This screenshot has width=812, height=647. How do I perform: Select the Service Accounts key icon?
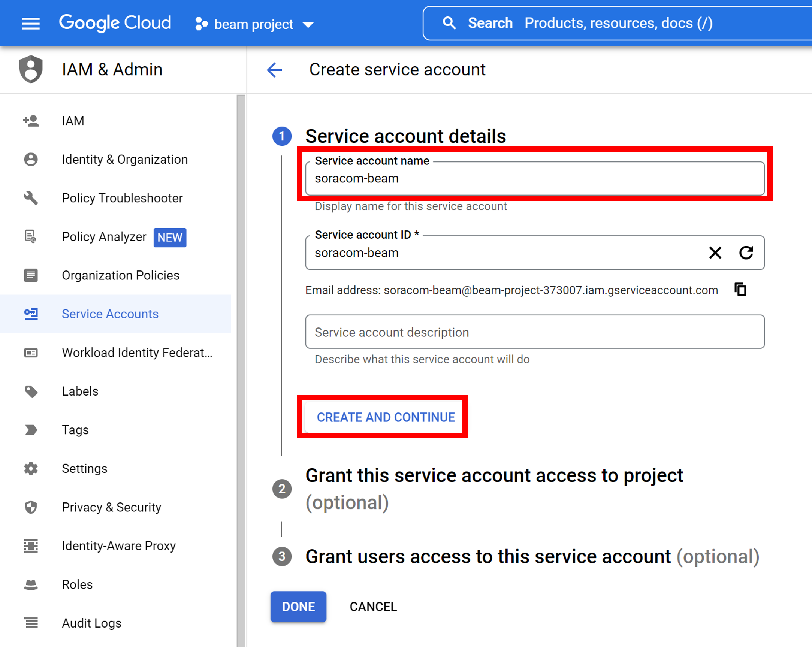30,314
